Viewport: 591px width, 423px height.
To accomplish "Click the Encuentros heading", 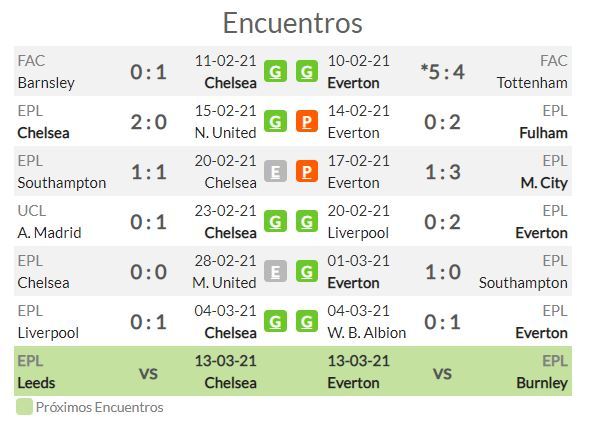I will tap(293, 23).
